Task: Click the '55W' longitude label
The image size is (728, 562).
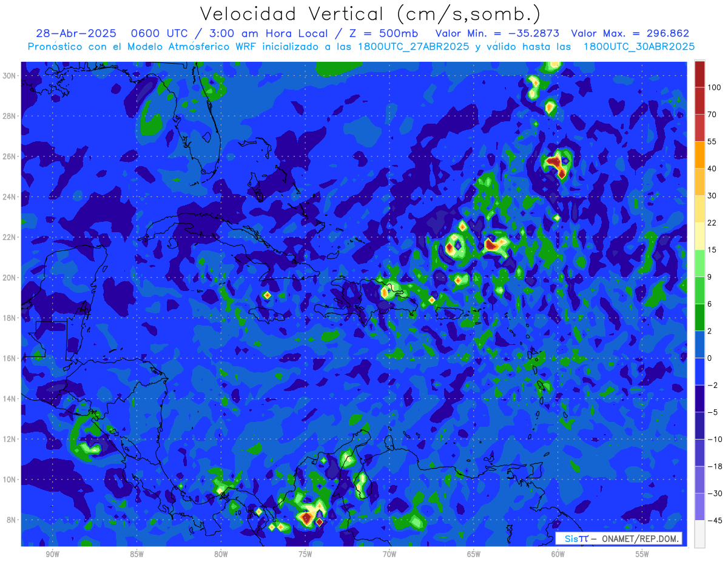Action: (x=642, y=554)
